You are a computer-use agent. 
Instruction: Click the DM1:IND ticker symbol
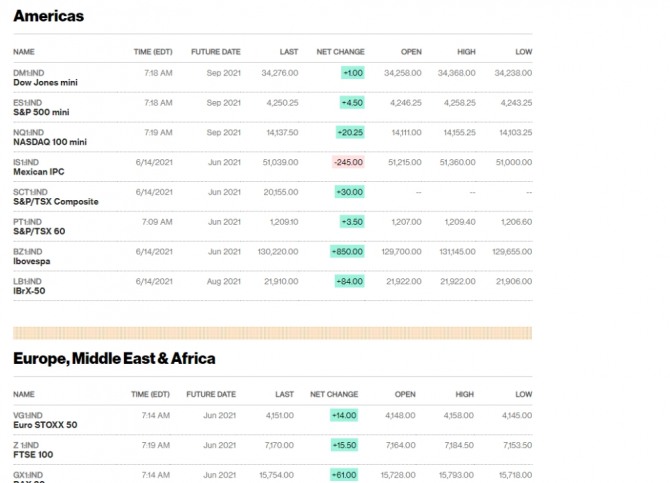coord(28,73)
